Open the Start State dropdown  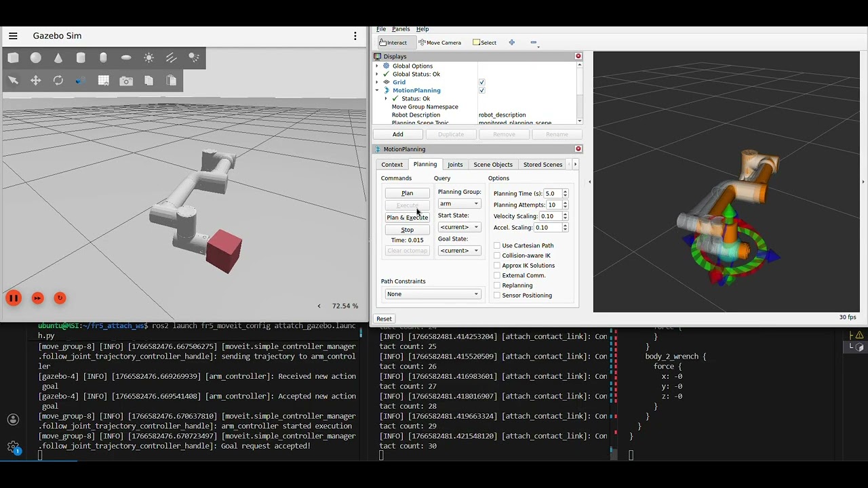coord(459,227)
